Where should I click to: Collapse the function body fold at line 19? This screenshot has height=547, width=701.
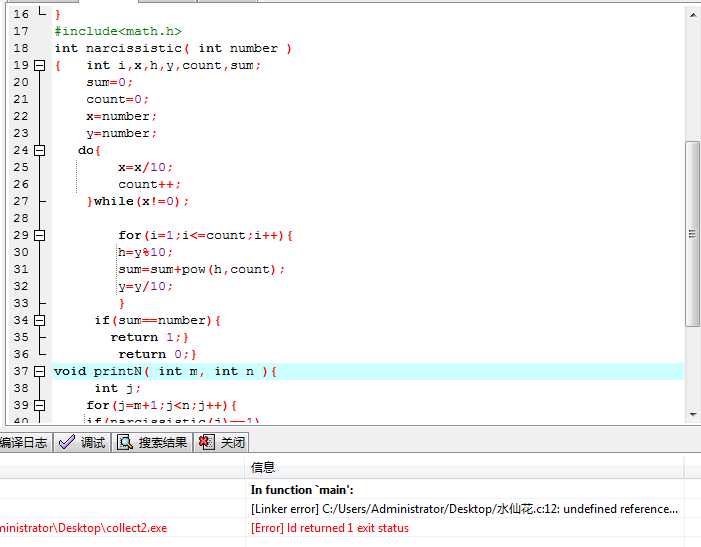tap(39, 65)
